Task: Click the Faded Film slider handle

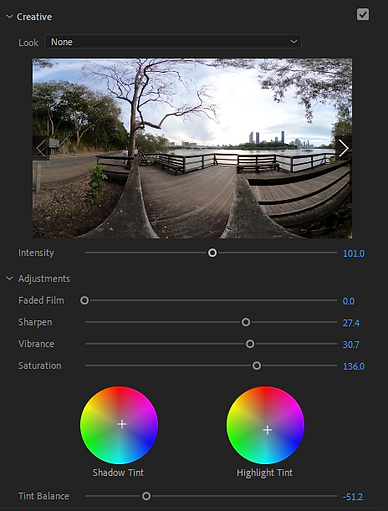Action: click(x=84, y=300)
